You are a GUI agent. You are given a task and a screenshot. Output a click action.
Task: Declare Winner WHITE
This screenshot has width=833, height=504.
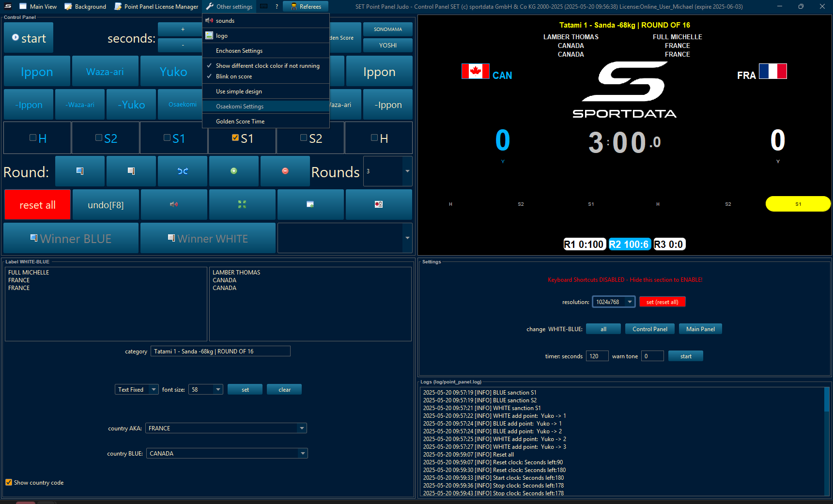pyautogui.click(x=208, y=238)
